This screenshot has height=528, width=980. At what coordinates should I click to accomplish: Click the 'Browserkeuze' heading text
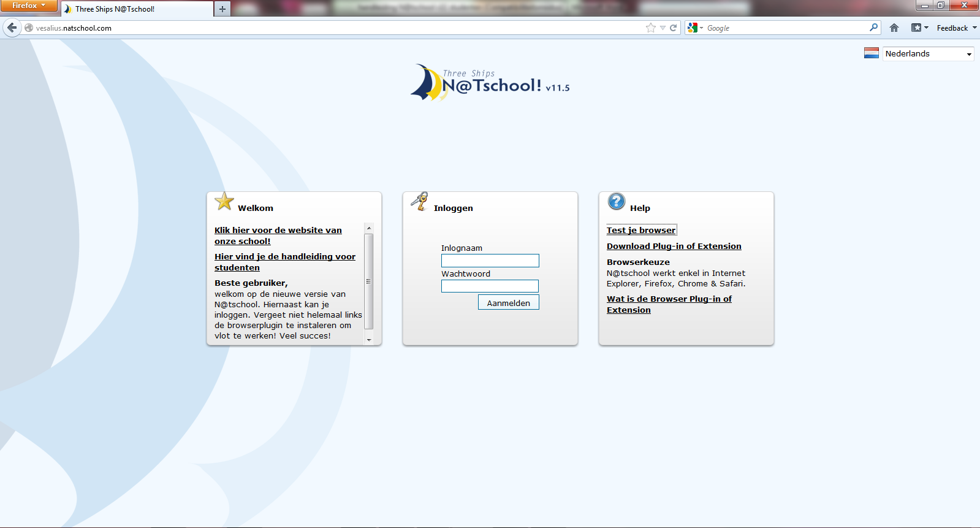pyautogui.click(x=638, y=262)
